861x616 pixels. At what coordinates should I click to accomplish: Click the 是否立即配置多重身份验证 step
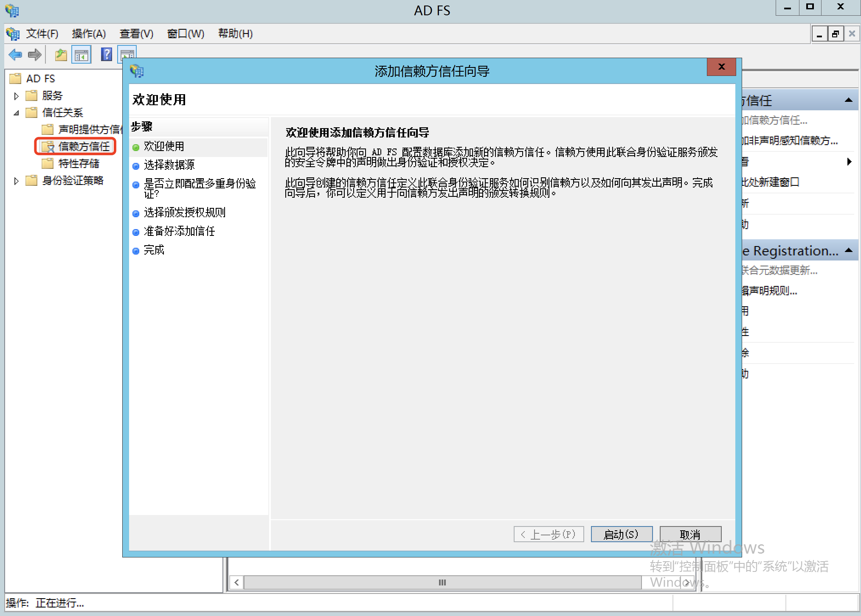click(x=200, y=188)
